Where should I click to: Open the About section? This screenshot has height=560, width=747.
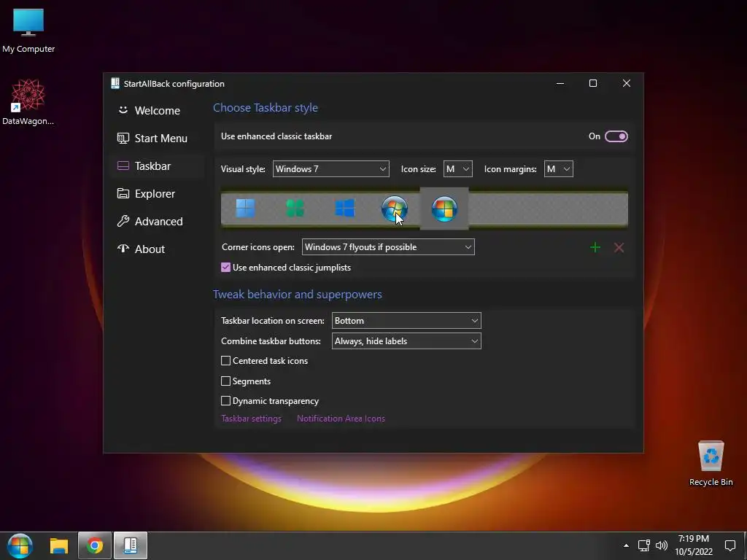[158, 249]
